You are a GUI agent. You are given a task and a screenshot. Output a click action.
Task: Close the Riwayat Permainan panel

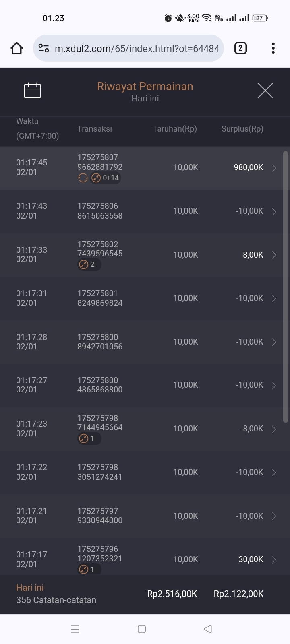coord(265,91)
